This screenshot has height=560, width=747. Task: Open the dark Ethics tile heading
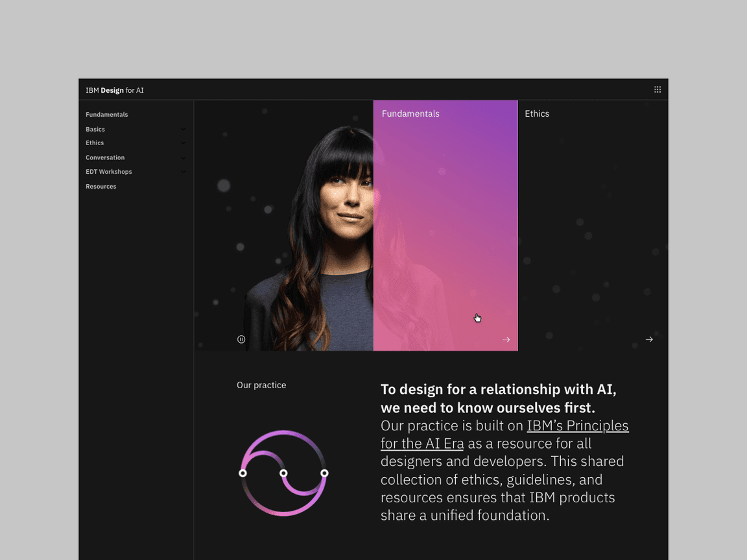point(537,113)
